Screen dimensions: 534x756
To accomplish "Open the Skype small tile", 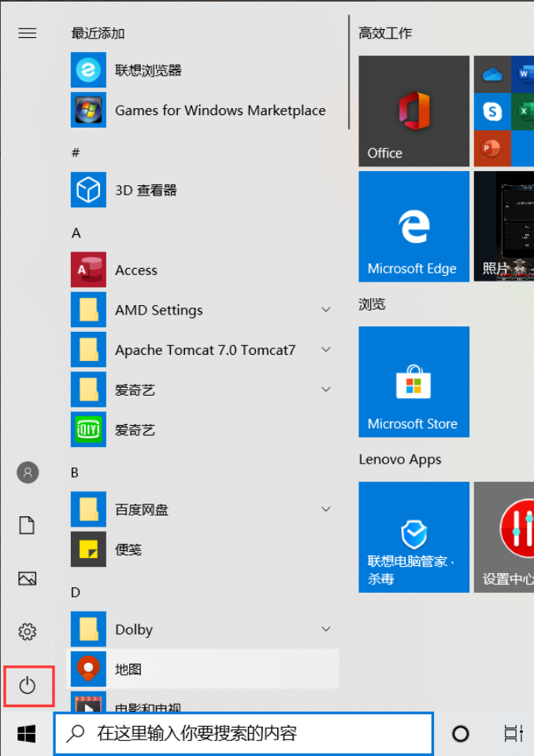I will pyautogui.click(x=492, y=112).
